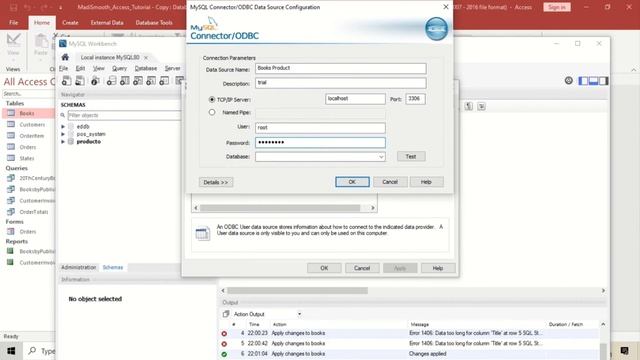Click Create new view toolbar icon
Viewport: 640px width, 360px height.
click(138, 81)
